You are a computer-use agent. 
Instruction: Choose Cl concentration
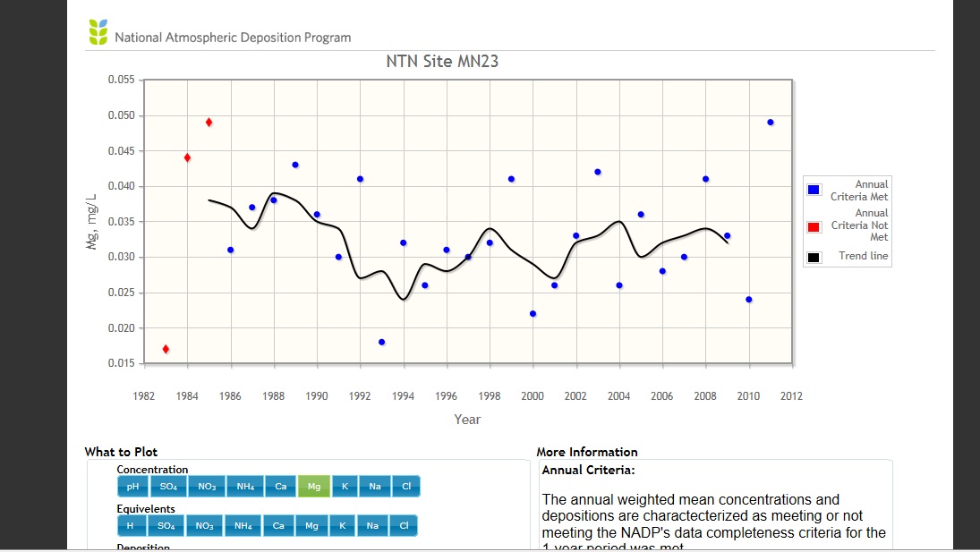pyautogui.click(x=405, y=487)
